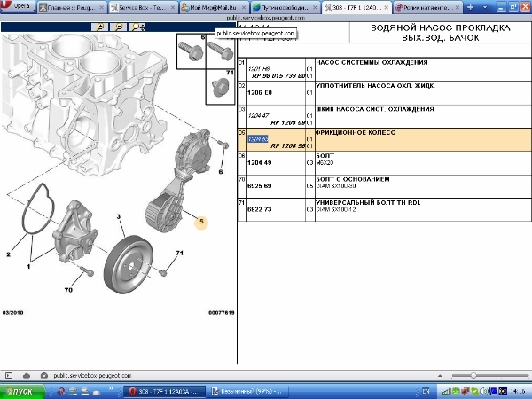Click callout 71 beside the pulley bolt
This screenshot has height=399, width=532.
(x=179, y=253)
